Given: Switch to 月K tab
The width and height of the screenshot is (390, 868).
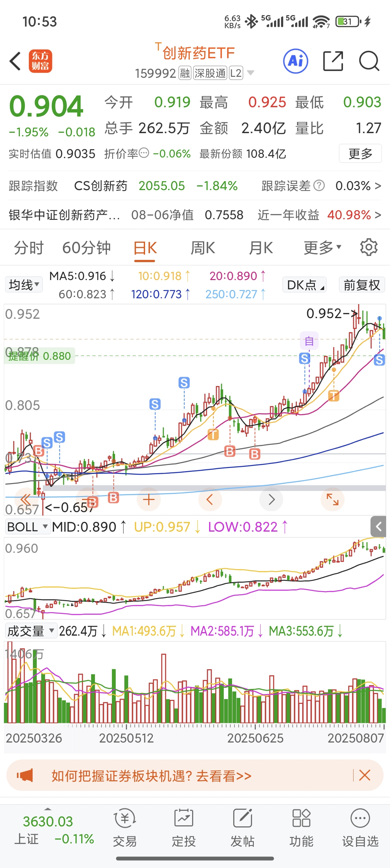Looking at the screenshot, I should point(261,248).
